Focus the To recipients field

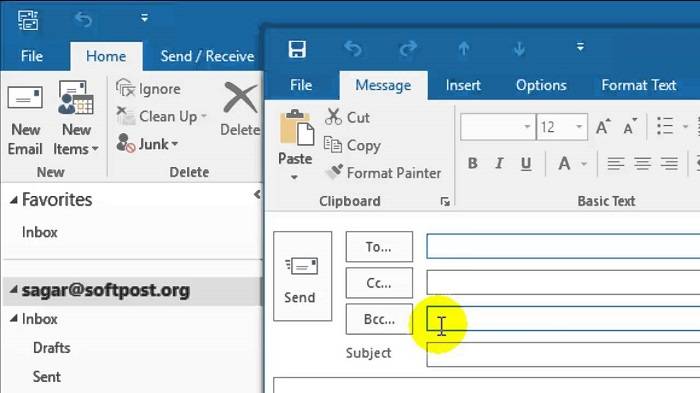tap(563, 246)
